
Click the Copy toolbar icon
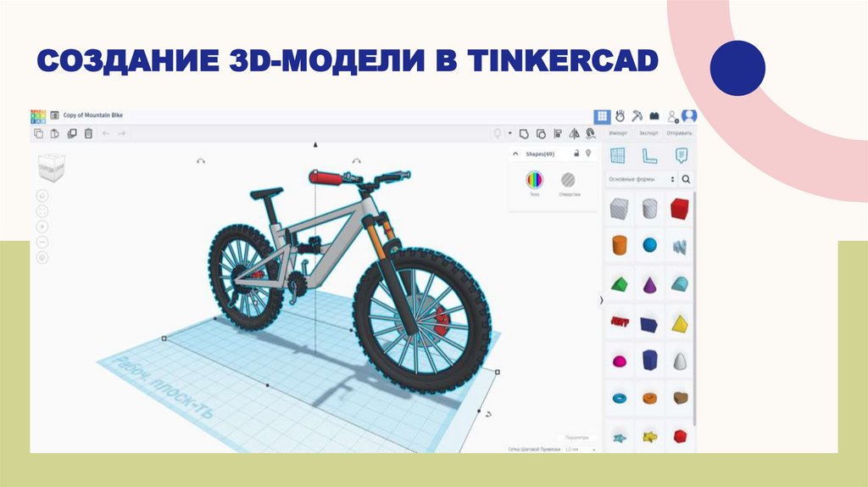(x=38, y=133)
